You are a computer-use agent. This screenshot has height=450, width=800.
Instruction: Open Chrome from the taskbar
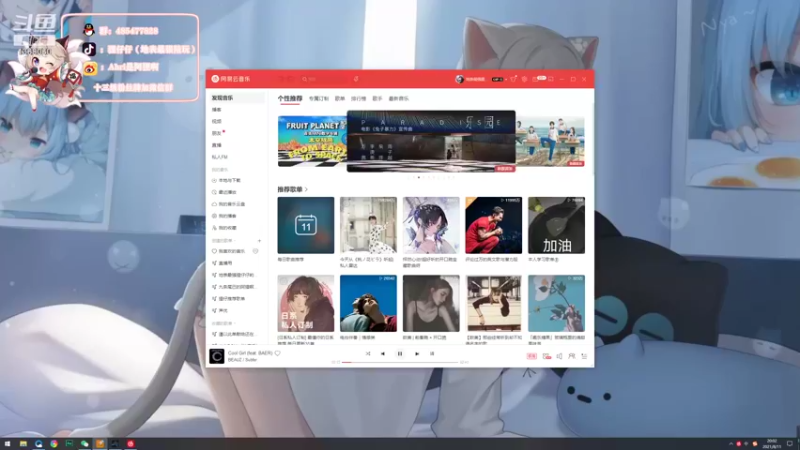[x=54, y=444]
